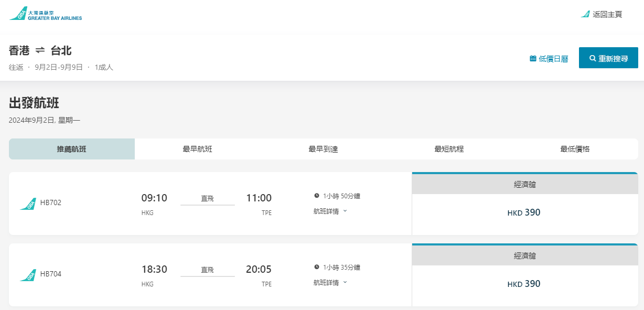The image size is (644, 310).
Task: Click the calendar icon for 低價日曆
Action: (533, 59)
